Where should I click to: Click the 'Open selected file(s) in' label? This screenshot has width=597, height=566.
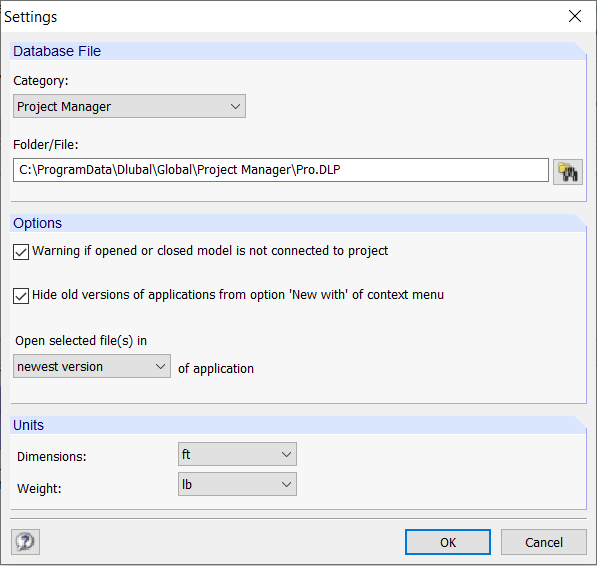(x=81, y=341)
